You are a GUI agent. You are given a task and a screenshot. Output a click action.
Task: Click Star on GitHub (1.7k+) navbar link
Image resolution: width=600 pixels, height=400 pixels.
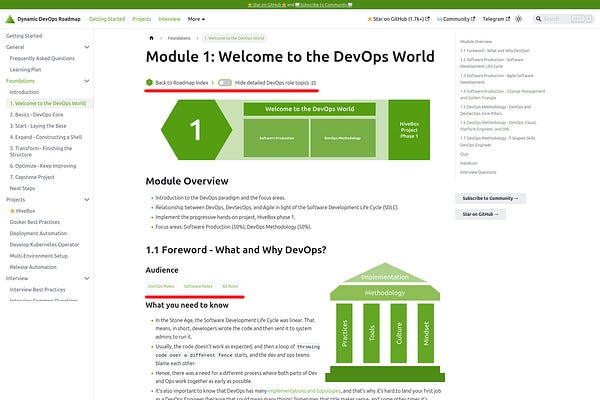coord(398,19)
